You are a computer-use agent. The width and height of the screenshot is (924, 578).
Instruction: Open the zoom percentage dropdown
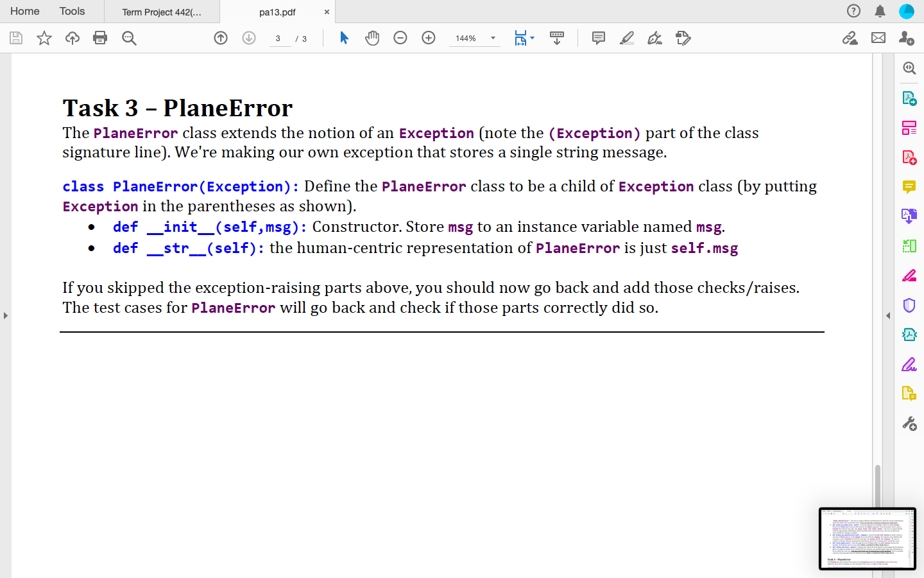pos(492,38)
